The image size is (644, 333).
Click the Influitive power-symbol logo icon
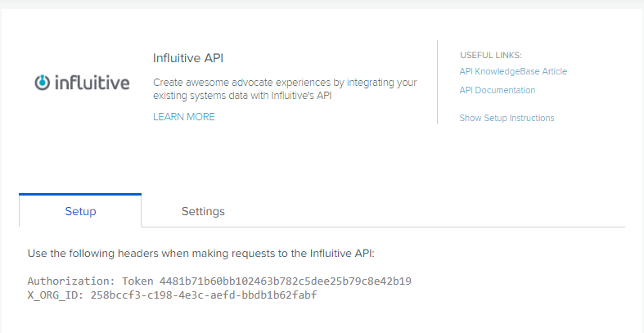click(x=42, y=82)
